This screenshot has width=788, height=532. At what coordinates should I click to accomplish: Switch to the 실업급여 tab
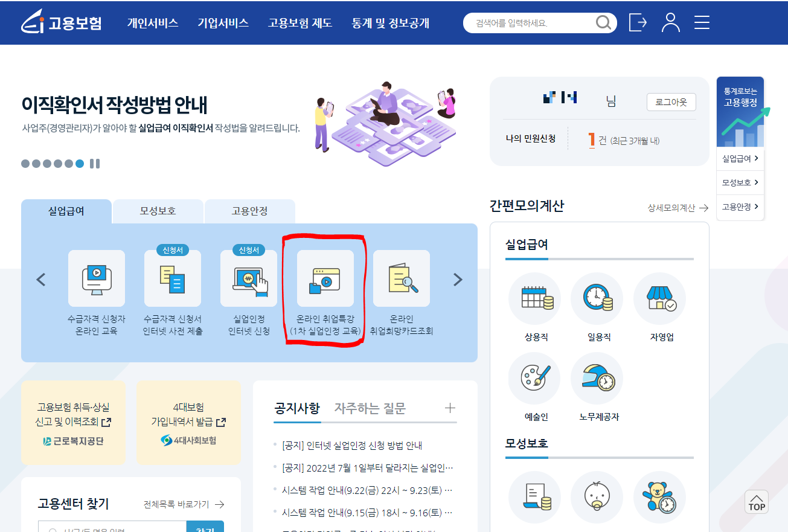pyautogui.click(x=66, y=211)
